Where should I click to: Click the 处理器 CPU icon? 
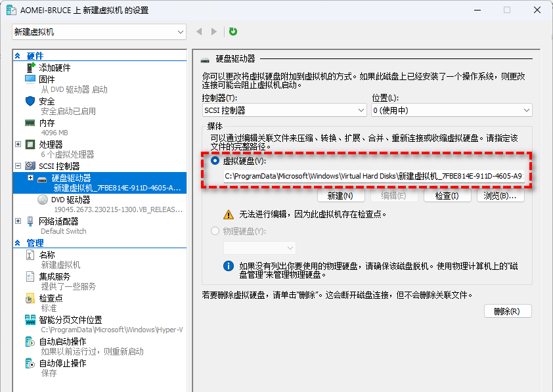coord(30,144)
